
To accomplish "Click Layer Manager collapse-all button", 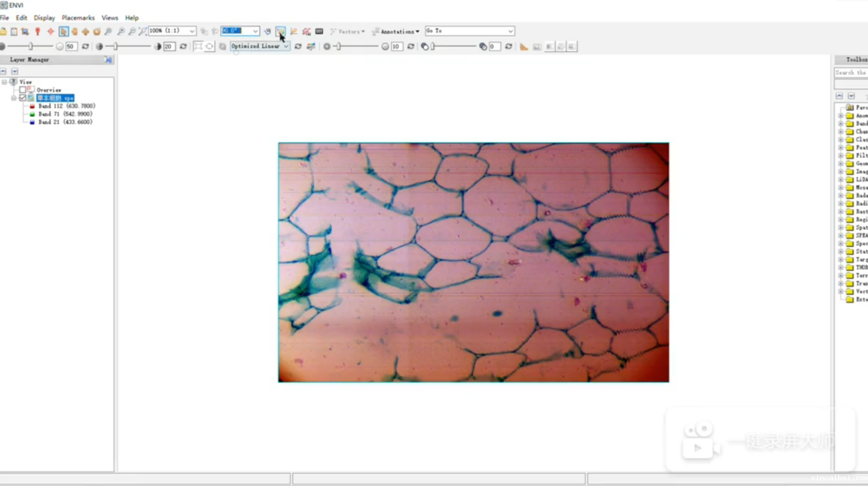I will click(x=3, y=71).
